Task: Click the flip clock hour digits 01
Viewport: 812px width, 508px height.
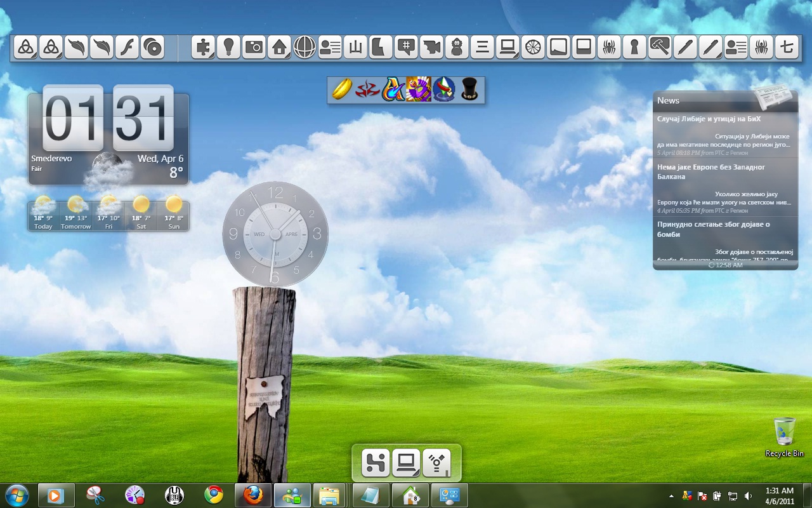Action: pos(73,118)
